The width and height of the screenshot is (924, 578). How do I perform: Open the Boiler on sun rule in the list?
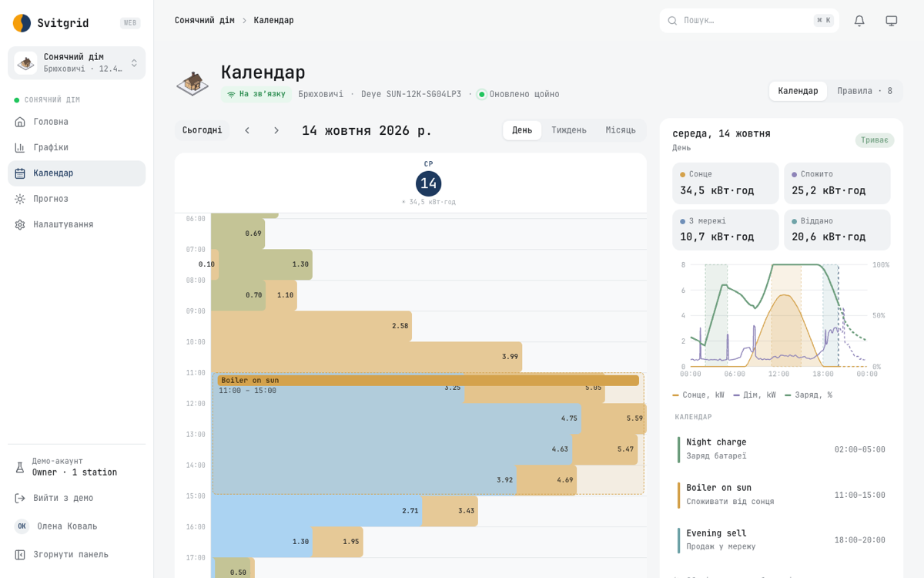782,495
